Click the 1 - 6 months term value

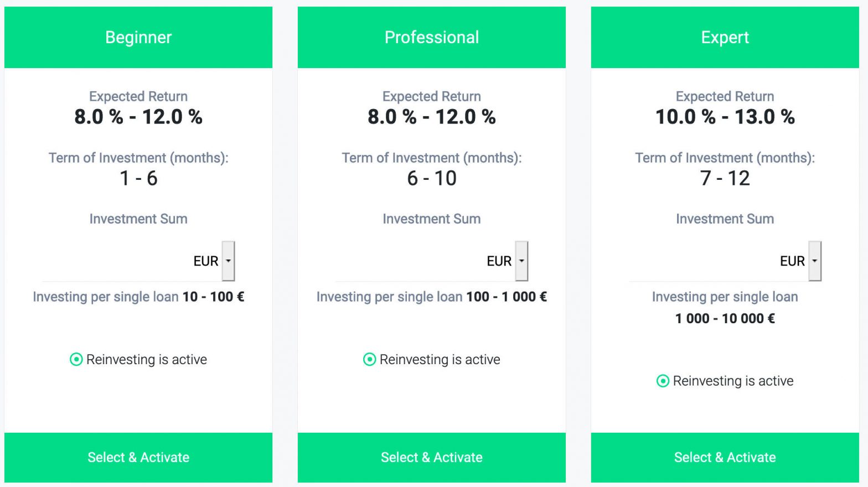[x=138, y=178]
